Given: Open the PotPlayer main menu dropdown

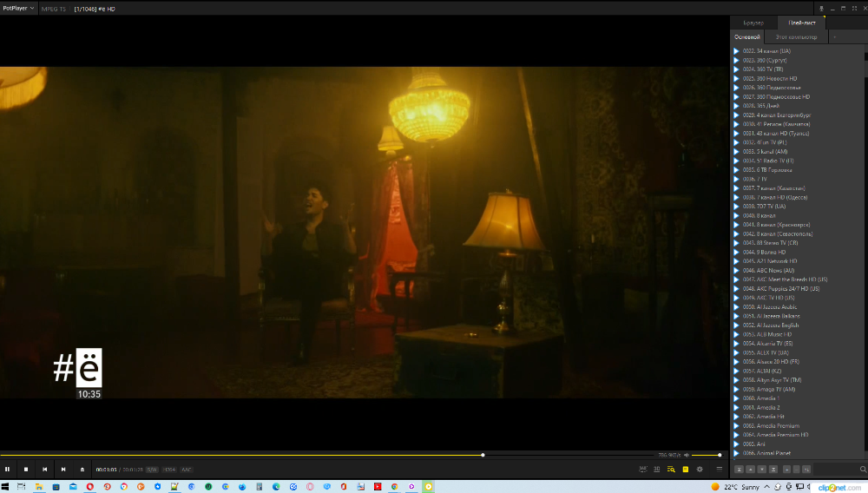Looking at the screenshot, I should [x=18, y=9].
